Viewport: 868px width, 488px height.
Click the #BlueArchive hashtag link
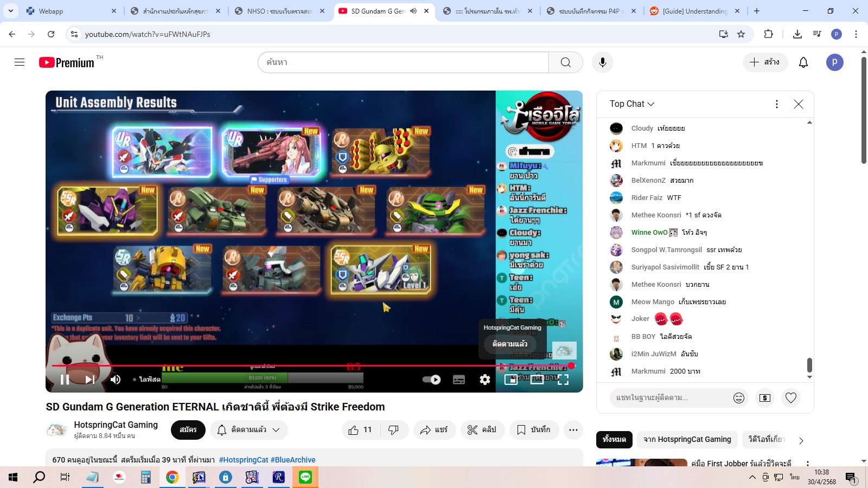click(293, 460)
